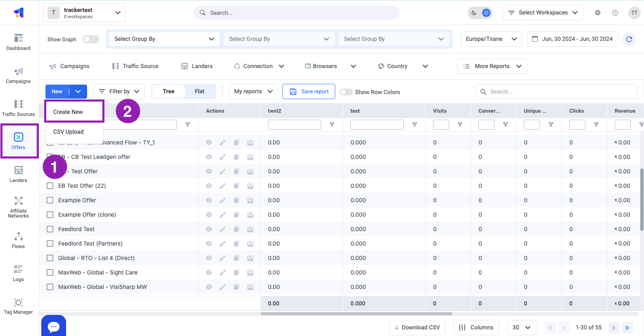
Task: Open the help question mark icon
Action: tap(615, 13)
